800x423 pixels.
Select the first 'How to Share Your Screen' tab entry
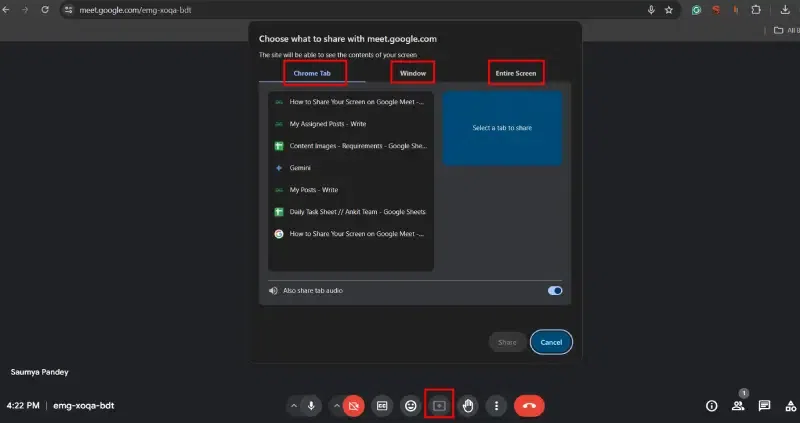click(x=351, y=102)
